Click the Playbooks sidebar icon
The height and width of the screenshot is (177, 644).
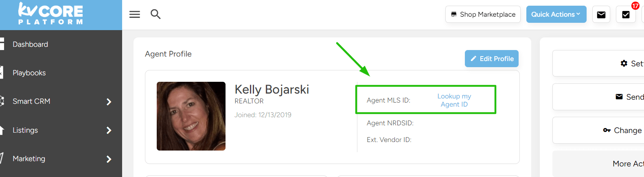[2, 72]
